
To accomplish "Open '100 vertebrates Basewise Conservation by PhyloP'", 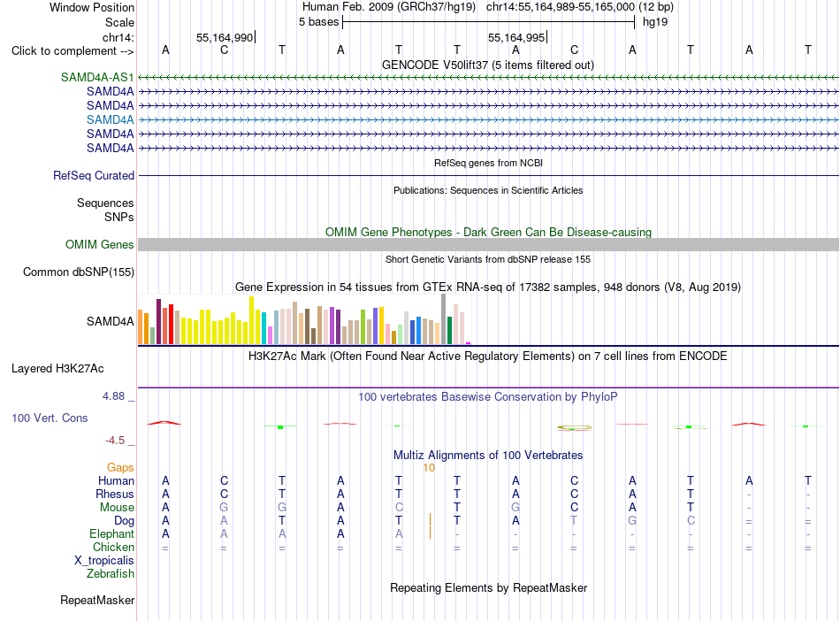I will click(488, 396).
